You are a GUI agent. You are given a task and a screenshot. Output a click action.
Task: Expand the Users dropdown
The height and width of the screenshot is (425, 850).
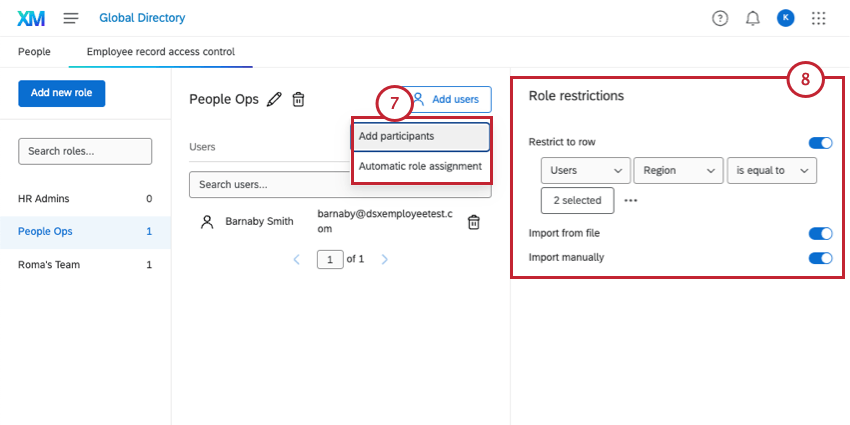click(585, 171)
